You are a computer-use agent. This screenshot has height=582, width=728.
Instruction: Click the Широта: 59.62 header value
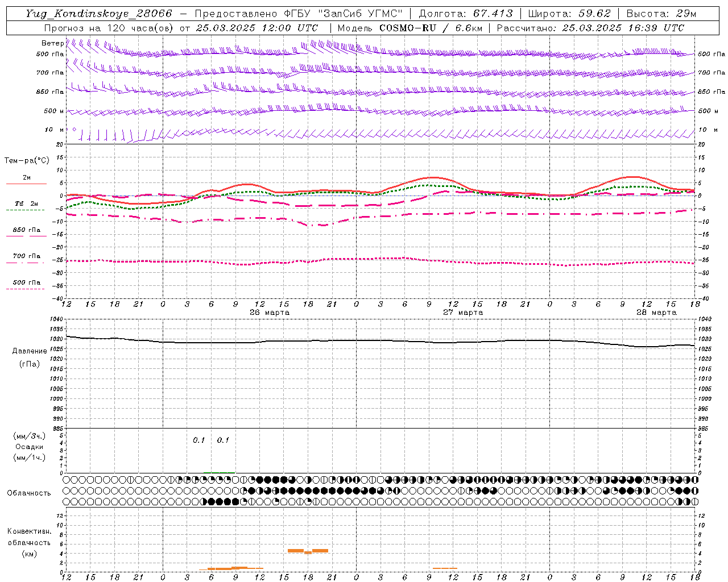(569, 14)
